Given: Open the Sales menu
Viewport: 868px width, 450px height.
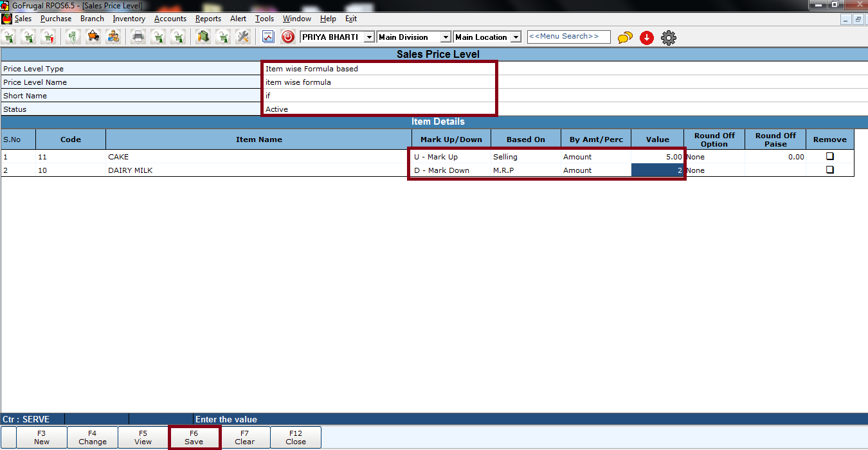Looking at the screenshot, I should [23, 19].
